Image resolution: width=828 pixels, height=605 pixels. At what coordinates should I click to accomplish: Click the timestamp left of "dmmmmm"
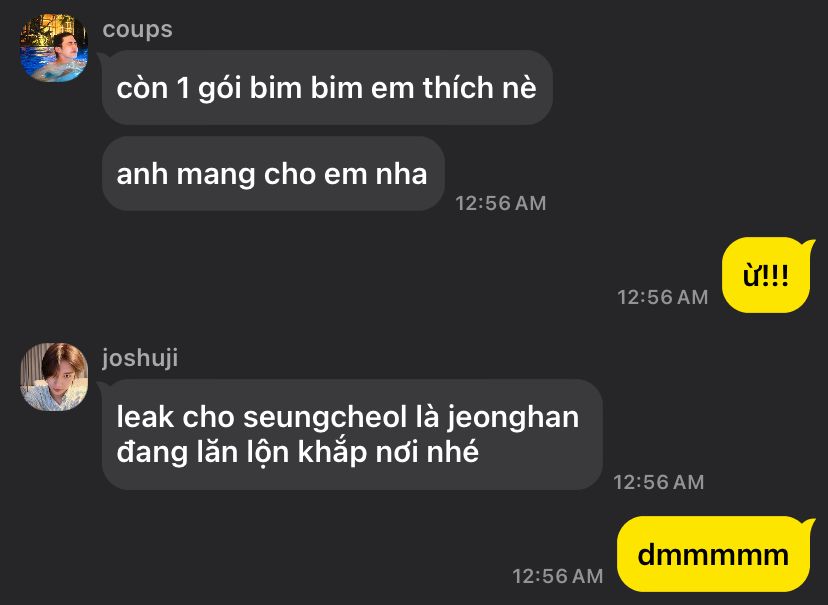558,576
